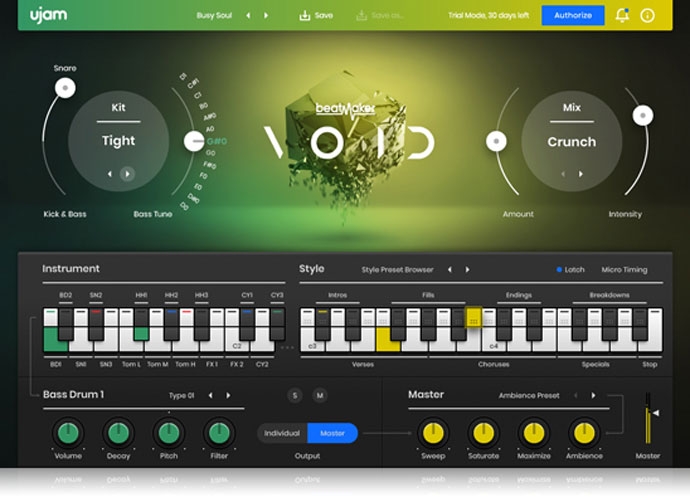Set output to Master
The width and height of the screenshot is (690, 502).
click(332, 433)
